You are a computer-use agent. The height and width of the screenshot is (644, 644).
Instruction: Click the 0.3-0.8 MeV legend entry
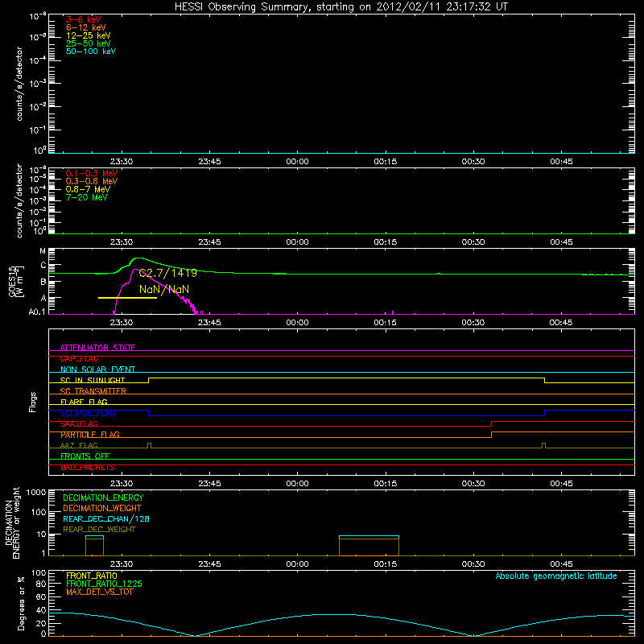click(x=92, y=181)
